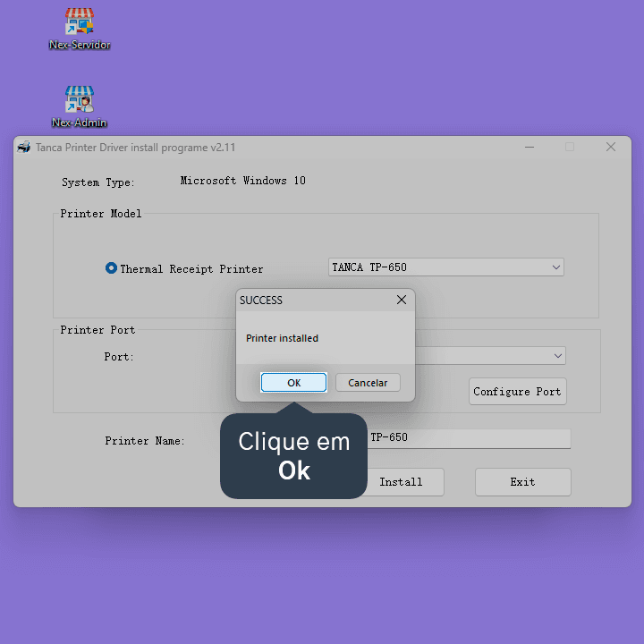Select the Thermal Receipt Printer radio button
The width and height of the screenshot is (644, 644).
(x=111, y=268)
